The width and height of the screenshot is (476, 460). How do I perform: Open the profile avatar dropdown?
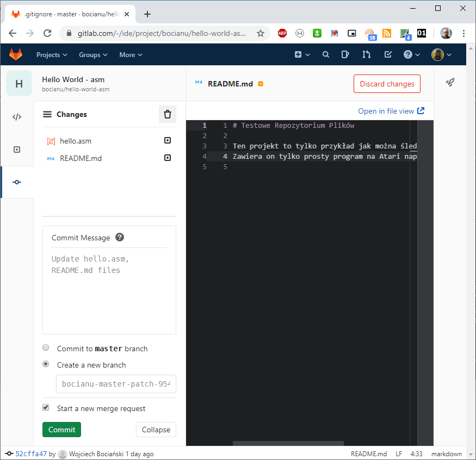pos(441,54)
